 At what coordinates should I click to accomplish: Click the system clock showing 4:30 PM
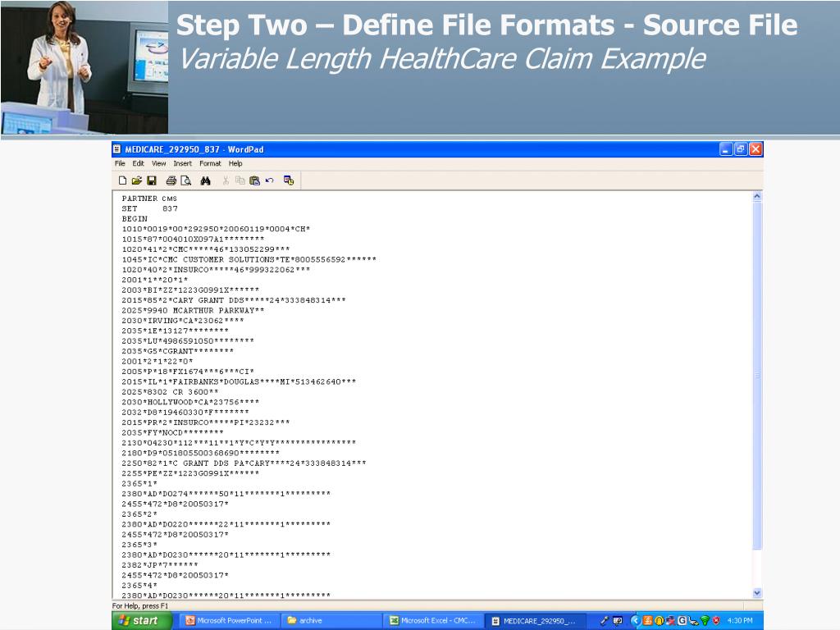coord(740,620)
